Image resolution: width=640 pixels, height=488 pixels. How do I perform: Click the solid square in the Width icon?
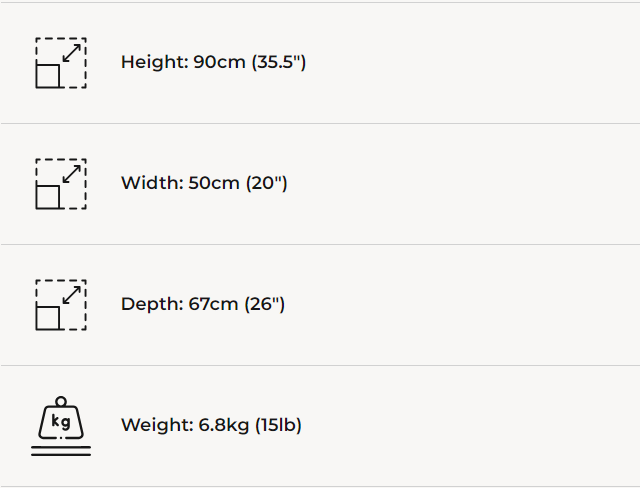click(x=48, y=197)
